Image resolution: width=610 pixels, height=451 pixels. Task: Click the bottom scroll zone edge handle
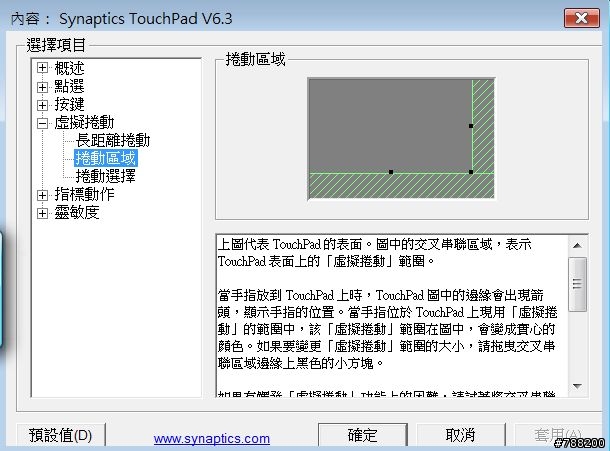coord(391,172)
